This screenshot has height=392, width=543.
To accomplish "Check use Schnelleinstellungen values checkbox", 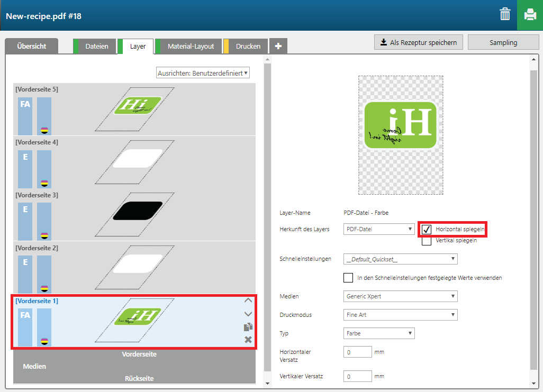I will click(348, 278).
